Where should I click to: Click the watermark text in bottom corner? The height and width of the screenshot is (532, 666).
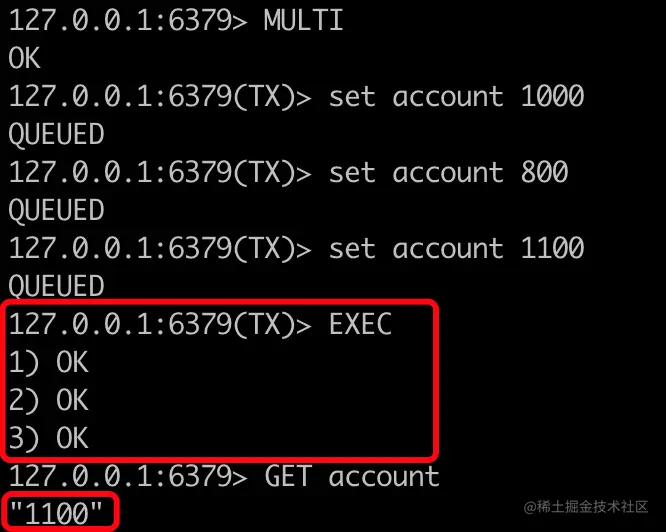(586, 507)
